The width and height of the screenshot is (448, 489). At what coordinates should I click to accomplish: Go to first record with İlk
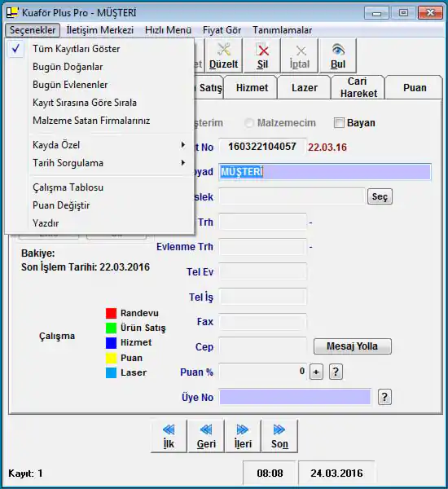pos(169,436)
